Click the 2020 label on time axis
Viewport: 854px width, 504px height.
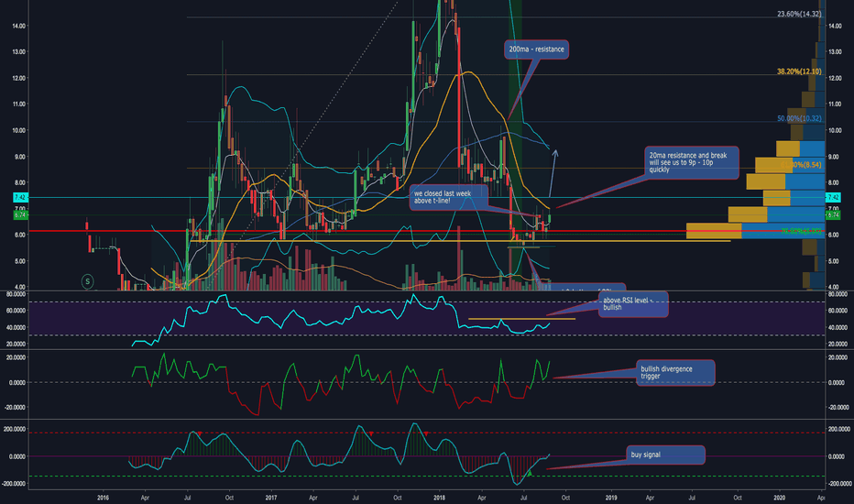tap(780, 498)
